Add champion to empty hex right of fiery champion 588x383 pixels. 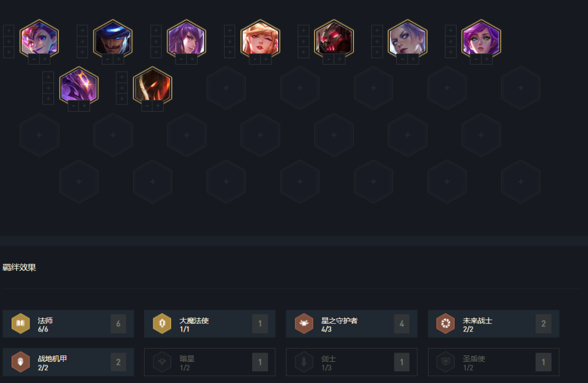tap(226, 88)
